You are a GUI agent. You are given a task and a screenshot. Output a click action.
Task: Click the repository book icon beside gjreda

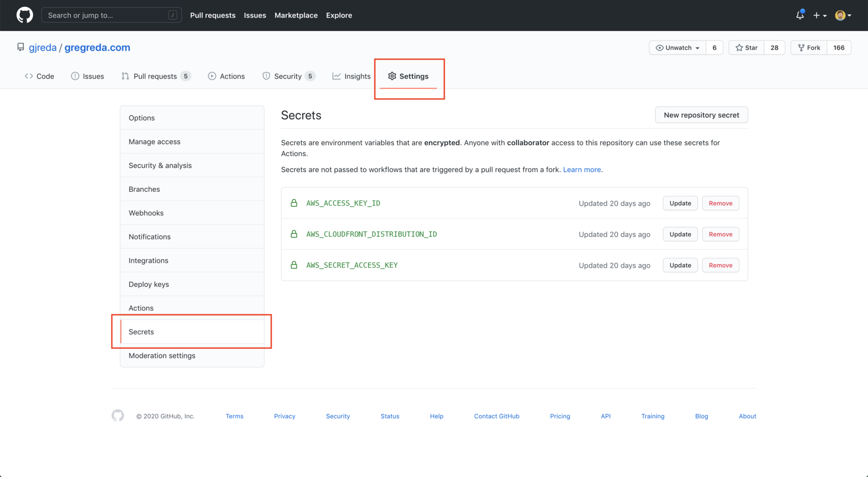click(21, 47)
